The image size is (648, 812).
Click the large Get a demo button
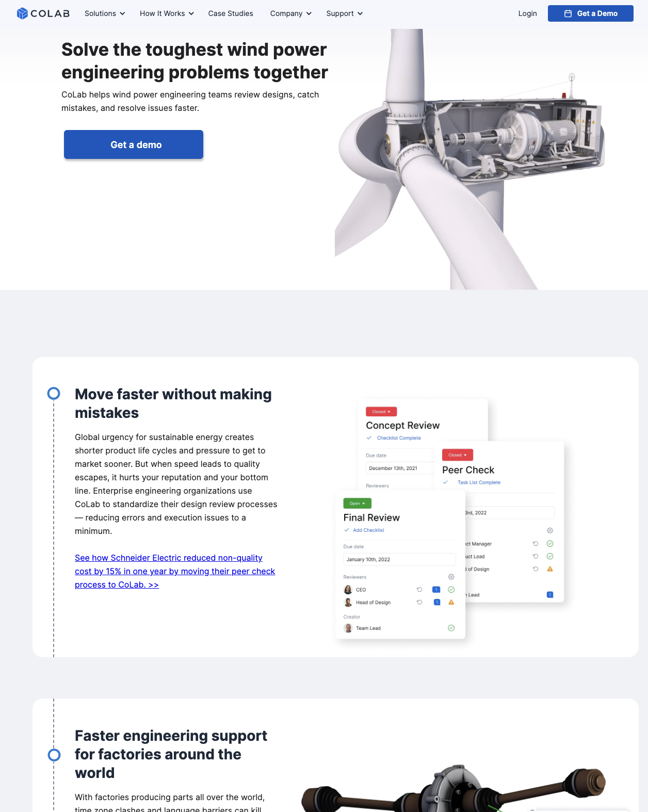[x=134, y=144]
